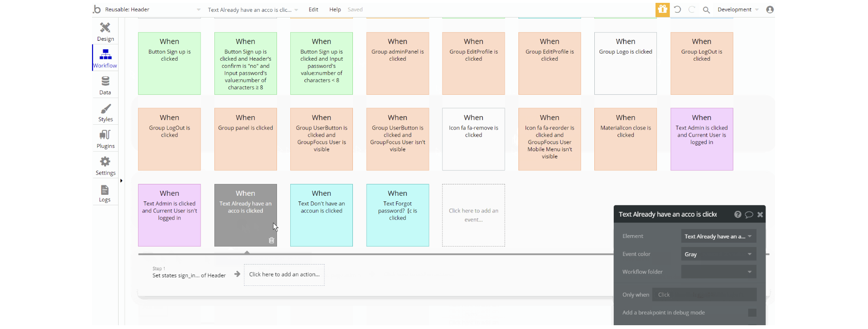Open the workflow event selector dropdown

253,9
